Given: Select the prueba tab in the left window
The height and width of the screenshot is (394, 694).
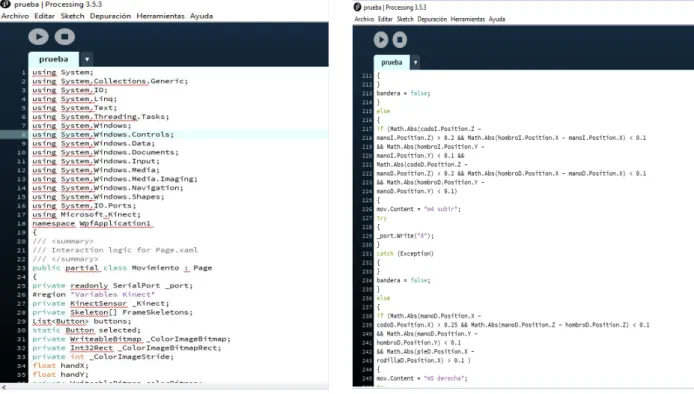Looking at the screenshot, I should (54, 59).
